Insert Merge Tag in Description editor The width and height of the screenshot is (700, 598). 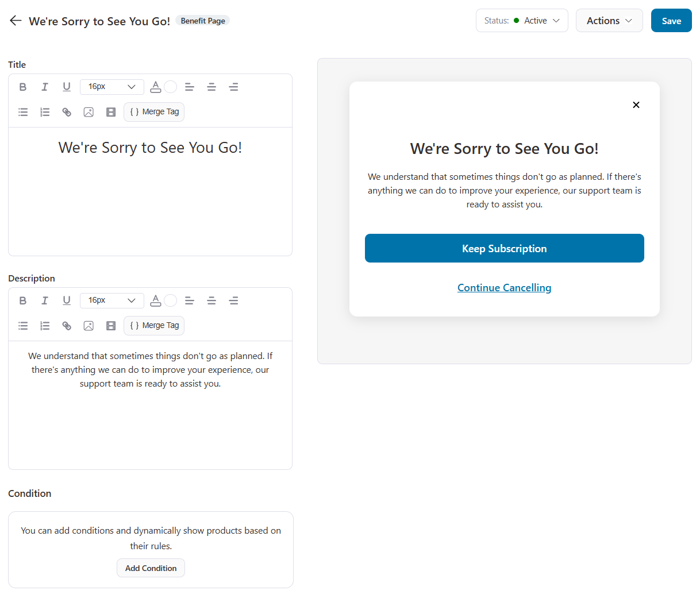(x=154, y=326)
